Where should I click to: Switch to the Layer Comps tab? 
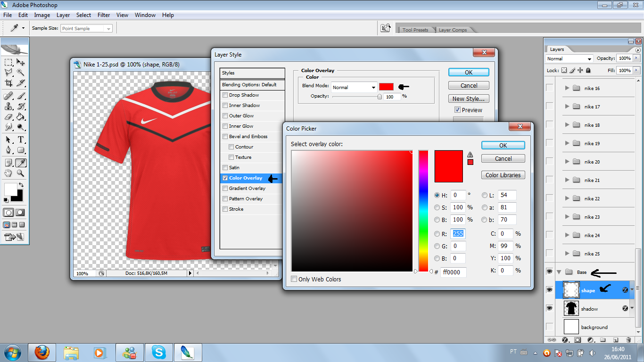pos(453,30)
